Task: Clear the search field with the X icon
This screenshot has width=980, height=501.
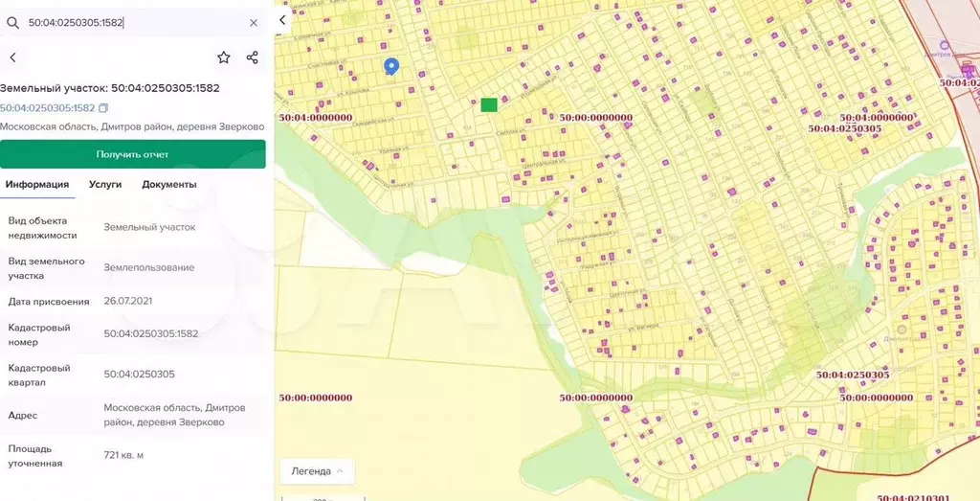Action: point(253,23)
